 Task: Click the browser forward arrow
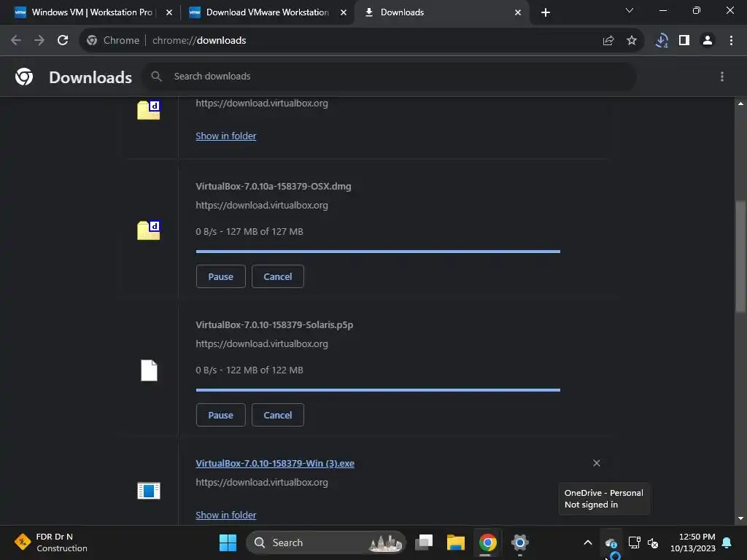coord(39,41)
